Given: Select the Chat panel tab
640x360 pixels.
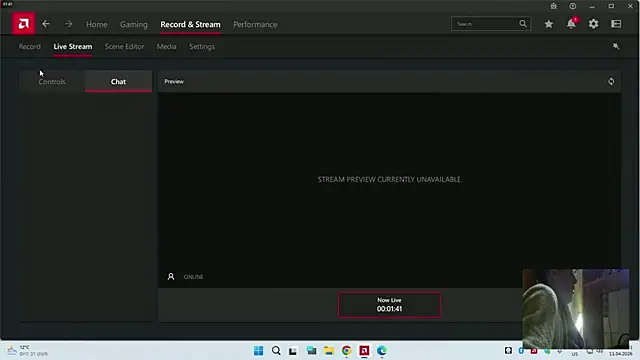Looking at the screenshot, I should click(118, 81).
